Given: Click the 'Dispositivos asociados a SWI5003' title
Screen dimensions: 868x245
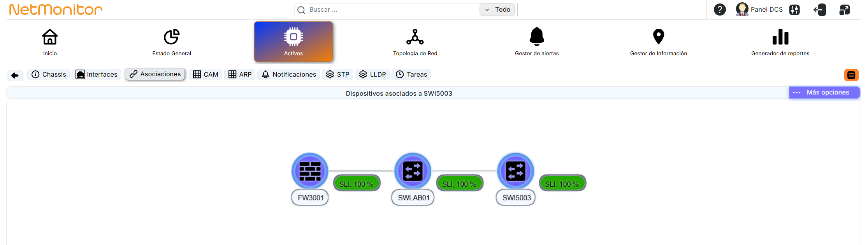Looking at the screenshot, I should [x=399, y=93].
